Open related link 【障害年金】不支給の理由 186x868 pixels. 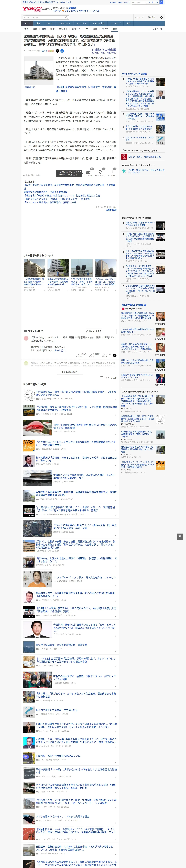(62, 195)
